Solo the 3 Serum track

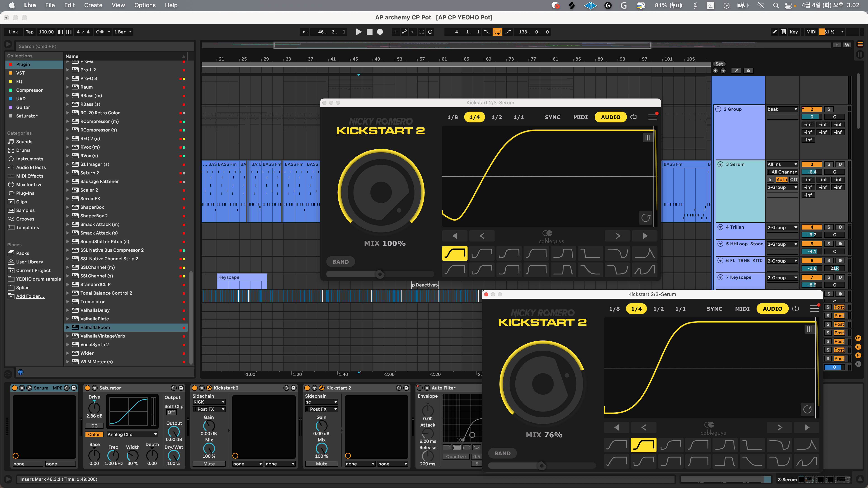(829, 164)
